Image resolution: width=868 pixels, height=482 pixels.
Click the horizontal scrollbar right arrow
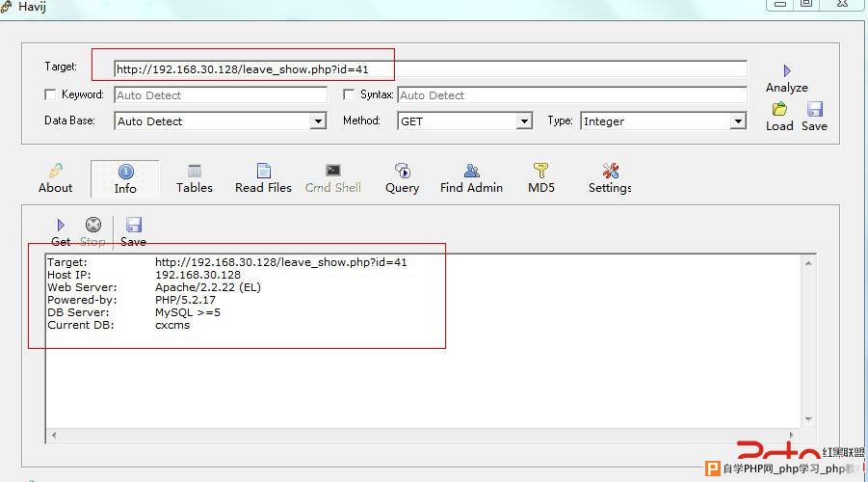click(791, 435)
